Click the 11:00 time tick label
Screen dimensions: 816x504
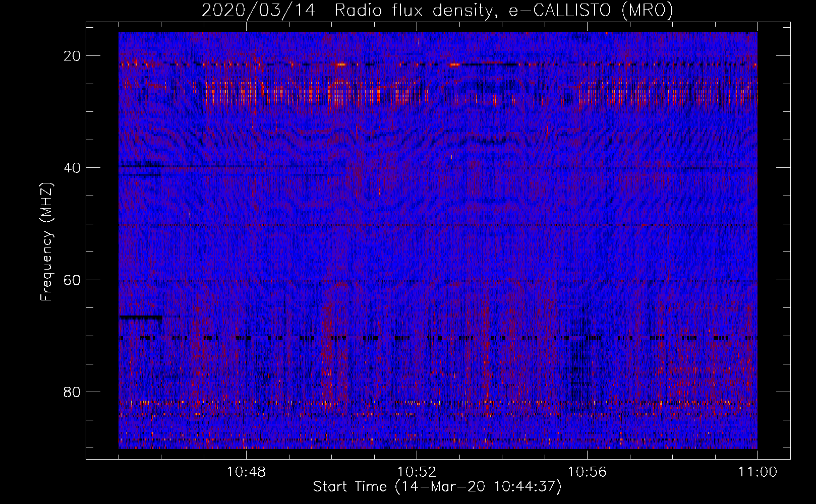point(757,472)
